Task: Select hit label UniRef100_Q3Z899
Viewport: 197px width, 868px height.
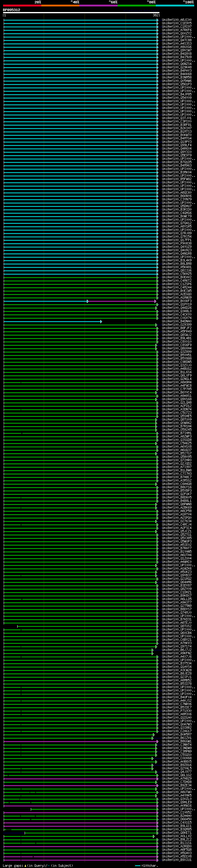Action: (176, 352)
